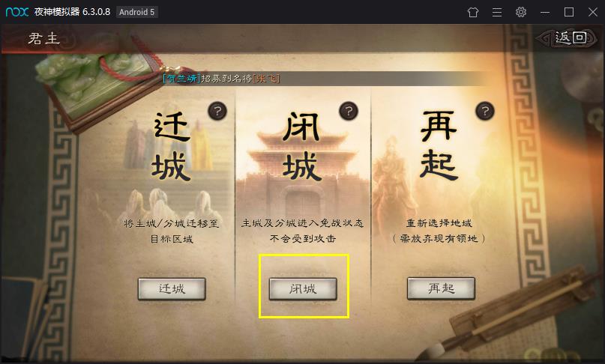This screenshot has width=605, height=364.
Task: Click the 闭城 button
Action: (303, 288)
